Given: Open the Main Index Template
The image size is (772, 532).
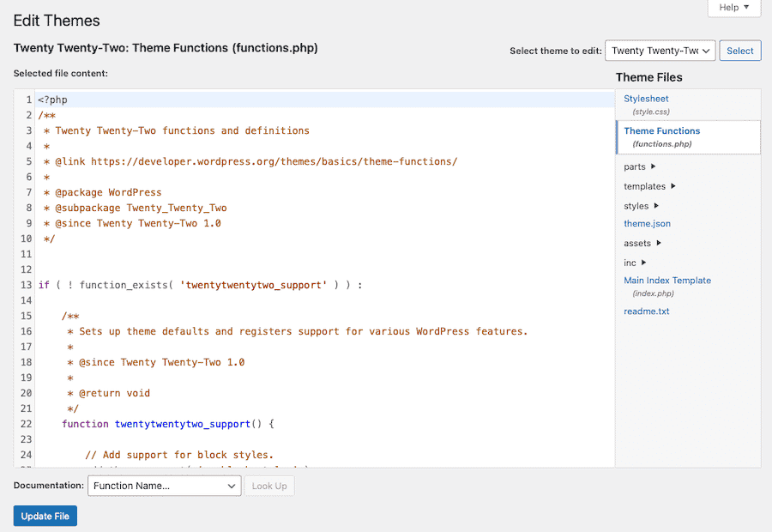Looking at the screenshot, I should (x=667, y=280).
